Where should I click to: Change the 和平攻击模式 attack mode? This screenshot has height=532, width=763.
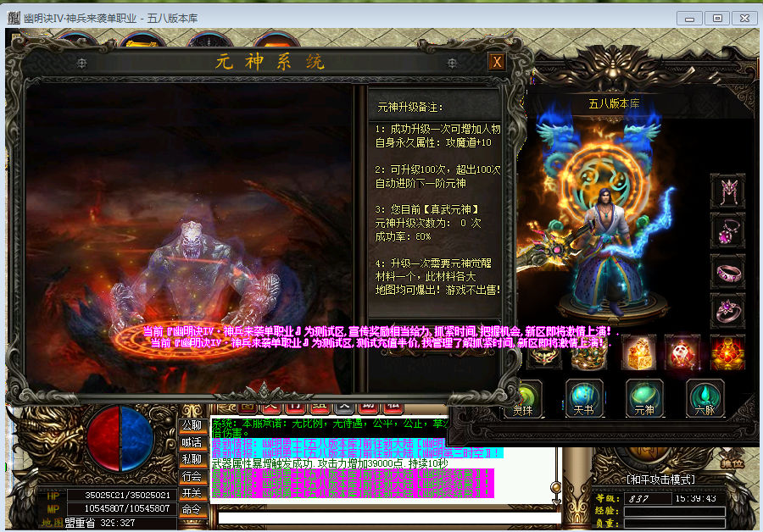coord(660,479)
